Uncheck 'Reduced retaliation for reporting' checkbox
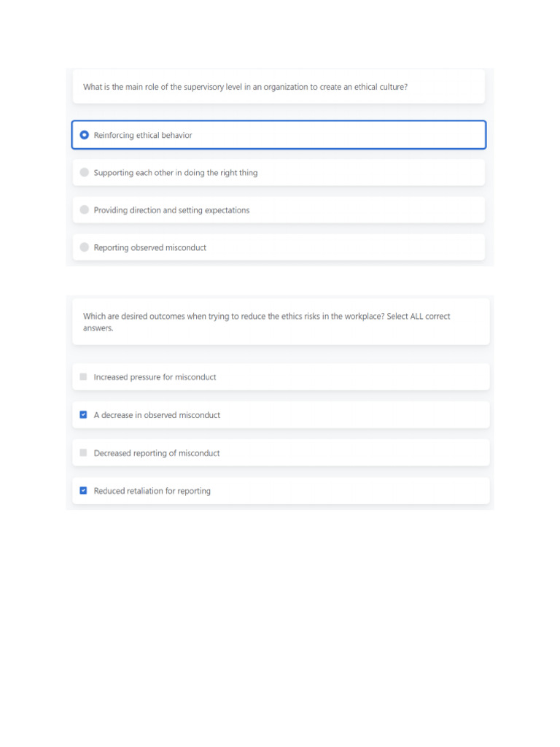Screen dimensions: 560x747 coord(83,491)
